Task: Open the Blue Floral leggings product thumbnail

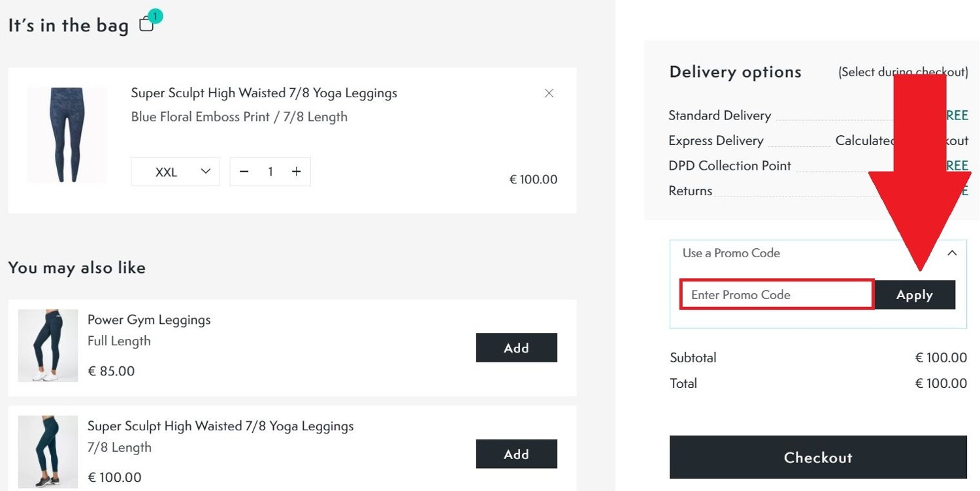Action: 67,135
